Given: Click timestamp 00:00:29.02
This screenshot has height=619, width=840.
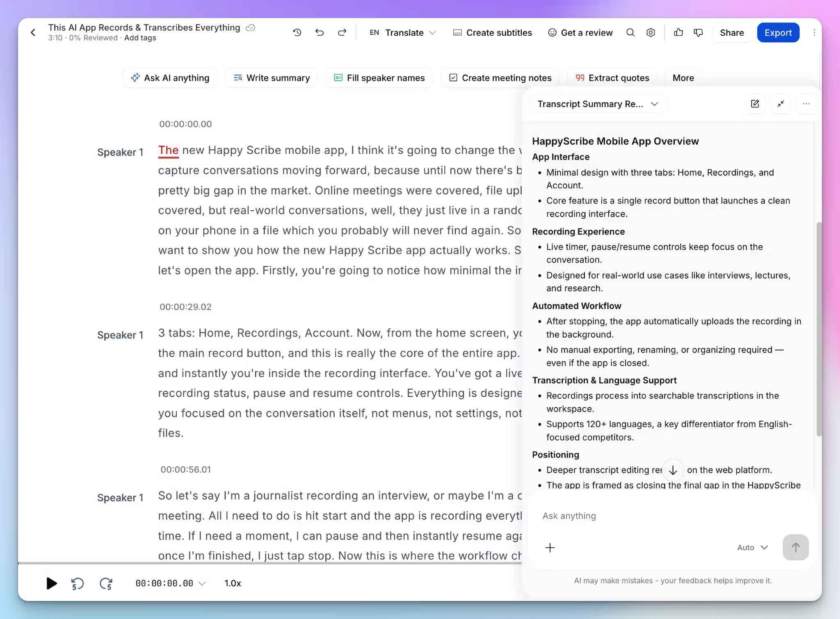Looking at the screenshot, I should 185,307.
